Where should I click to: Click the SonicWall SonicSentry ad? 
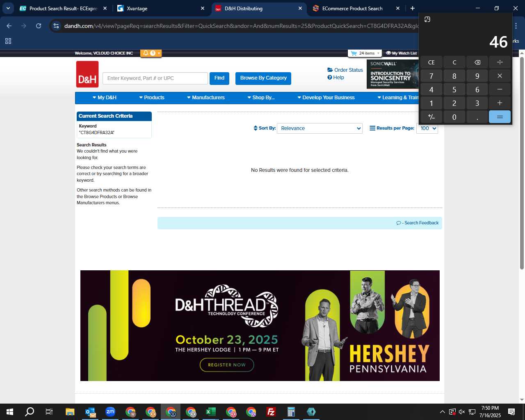393,74
